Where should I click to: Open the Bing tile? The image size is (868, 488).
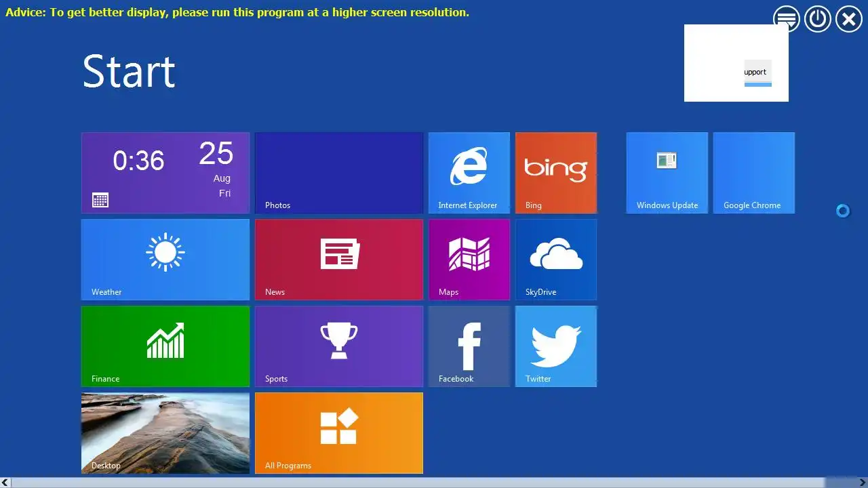(556, 173)
